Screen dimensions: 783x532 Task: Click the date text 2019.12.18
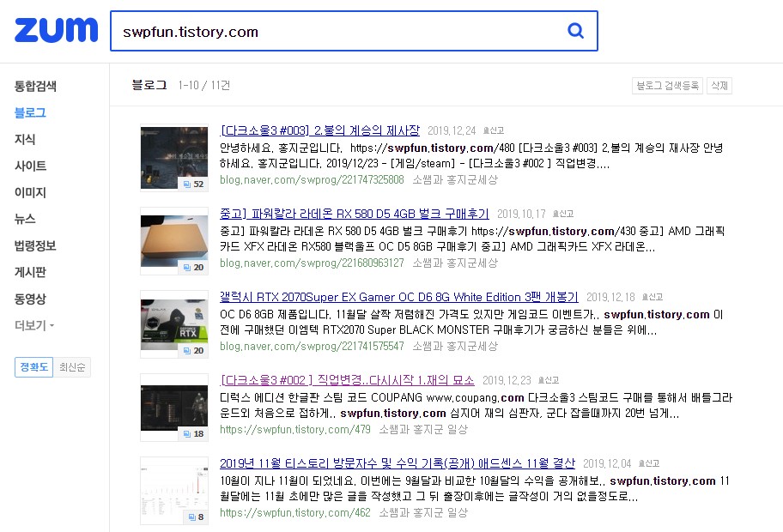tap(610, 298)
